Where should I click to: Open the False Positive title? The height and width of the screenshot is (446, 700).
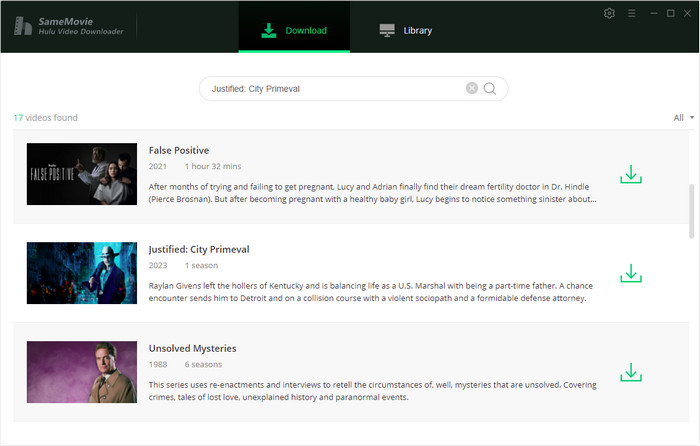pos(178,150)
